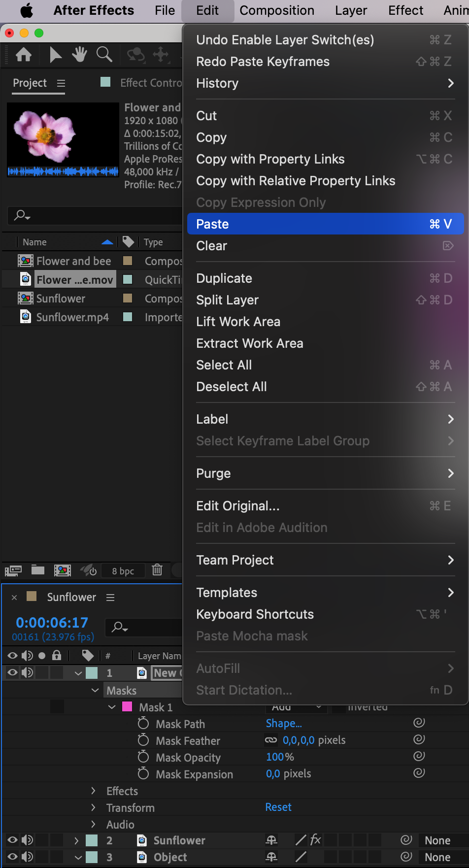469x868 pixels.
Task: Select the Selection arrow tool
Action: 56,55
